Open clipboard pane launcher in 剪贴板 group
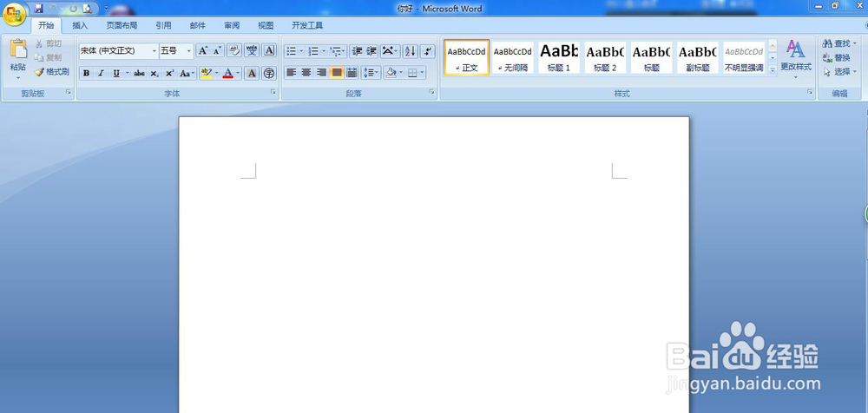The height and width of the screenshot is (413, 868). coord(69,93)
